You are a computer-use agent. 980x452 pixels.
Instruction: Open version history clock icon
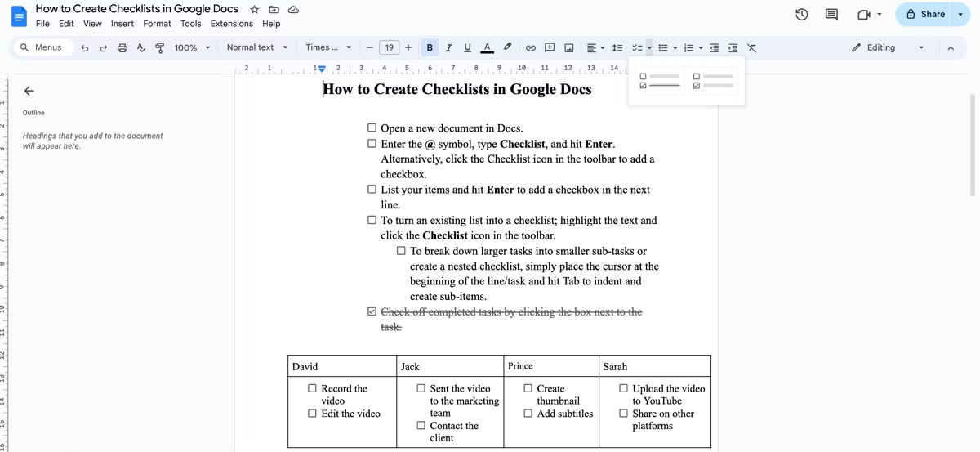click(x=802, y=14)
